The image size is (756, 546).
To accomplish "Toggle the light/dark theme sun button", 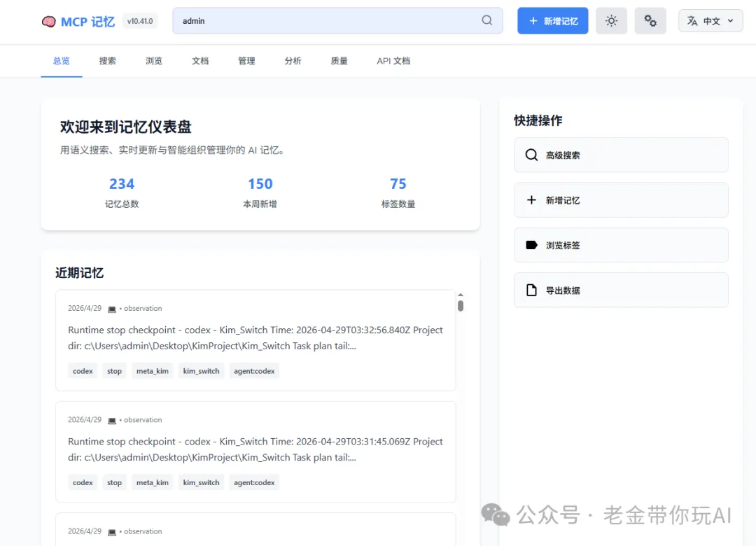I will tap(611, 21).
